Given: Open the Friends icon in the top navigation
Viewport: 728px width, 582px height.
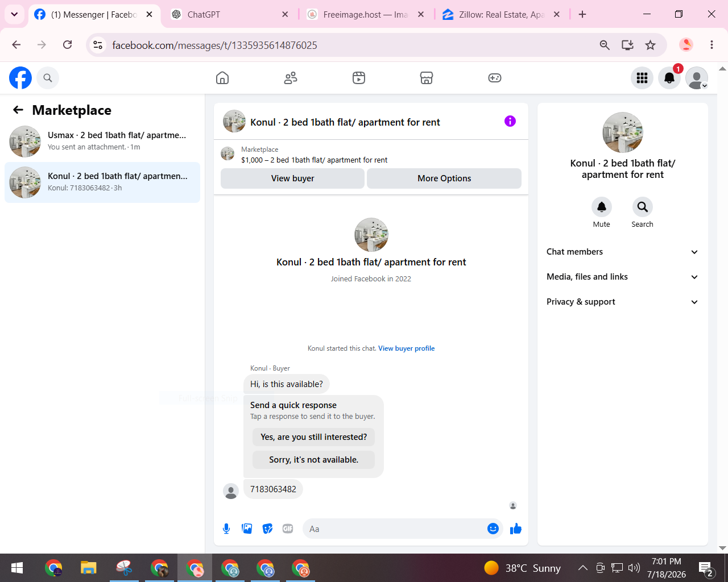Looking at the screenshot, I should (291, 78).
